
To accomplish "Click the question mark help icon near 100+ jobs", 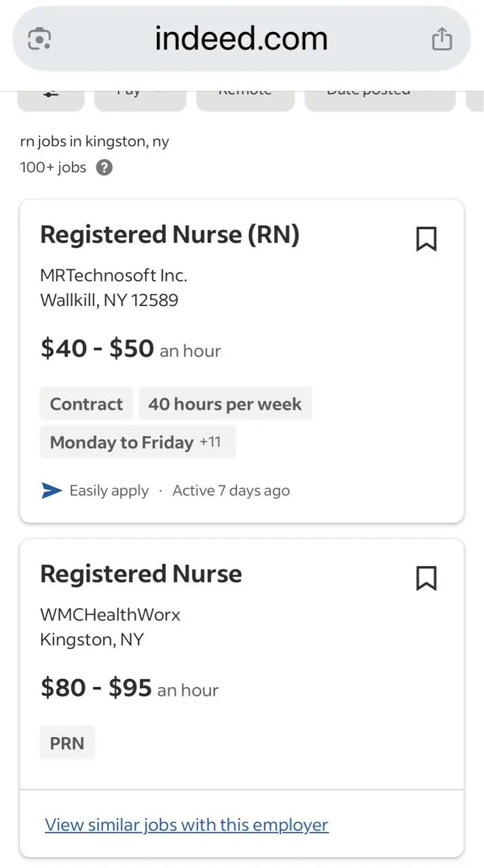I will [104, 167].
